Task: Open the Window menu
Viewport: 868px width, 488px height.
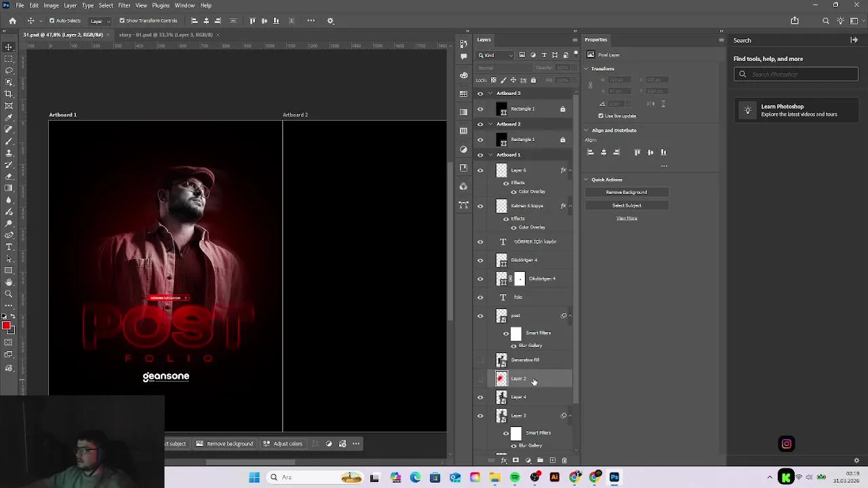Action: click(x=184, y=5)
